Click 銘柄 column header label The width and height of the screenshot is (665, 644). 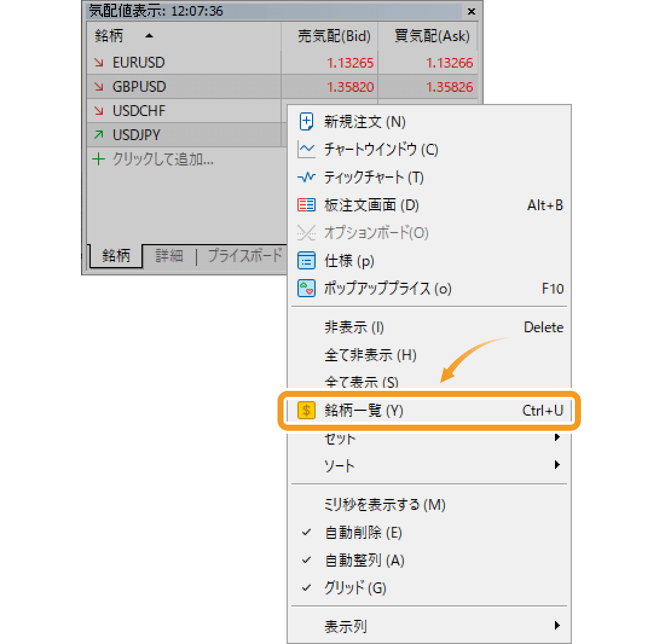coord(109,36)
